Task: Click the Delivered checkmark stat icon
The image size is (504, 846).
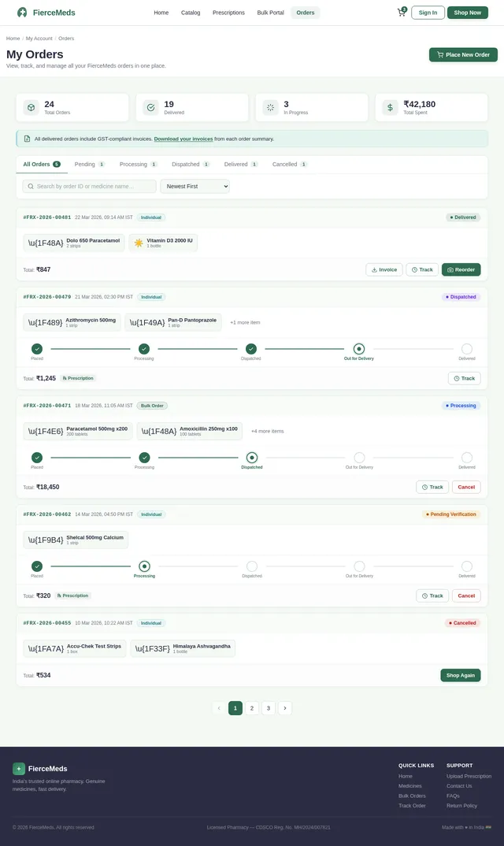Action: (150, 106)
